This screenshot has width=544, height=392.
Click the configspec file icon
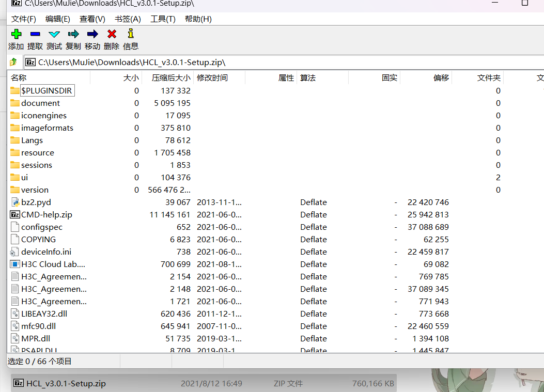click(x=15, y=227)
